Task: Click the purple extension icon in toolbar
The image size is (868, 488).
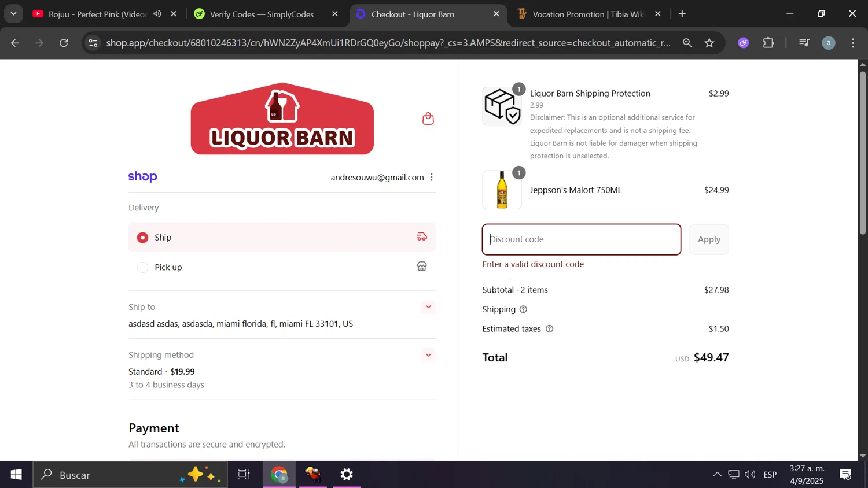Action: tap(744, 43)
